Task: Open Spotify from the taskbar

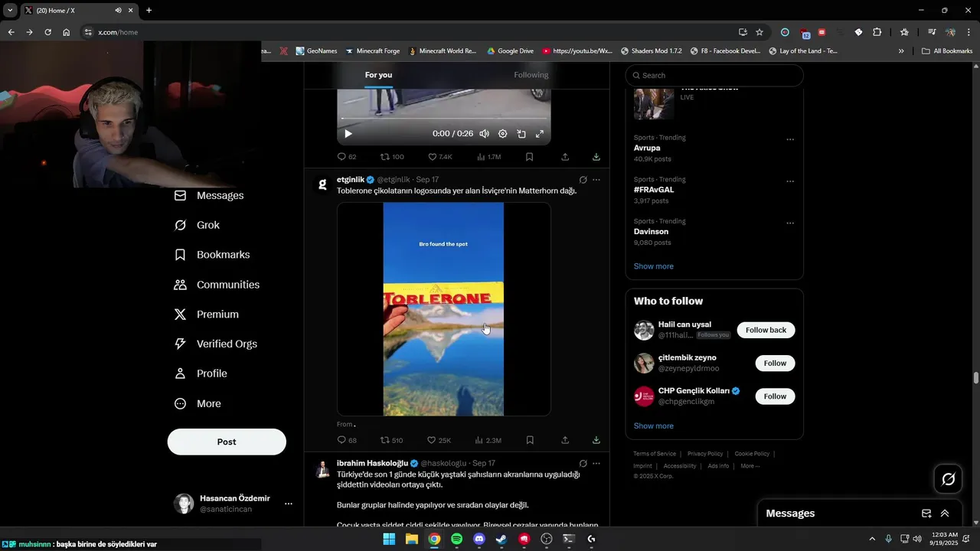Action: pos(456,539)
